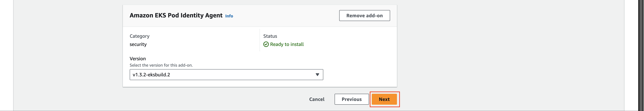This screenshot has height=111, width=644.
Task: Click the Remove add-on button
Action: click(x=364, y=16)
